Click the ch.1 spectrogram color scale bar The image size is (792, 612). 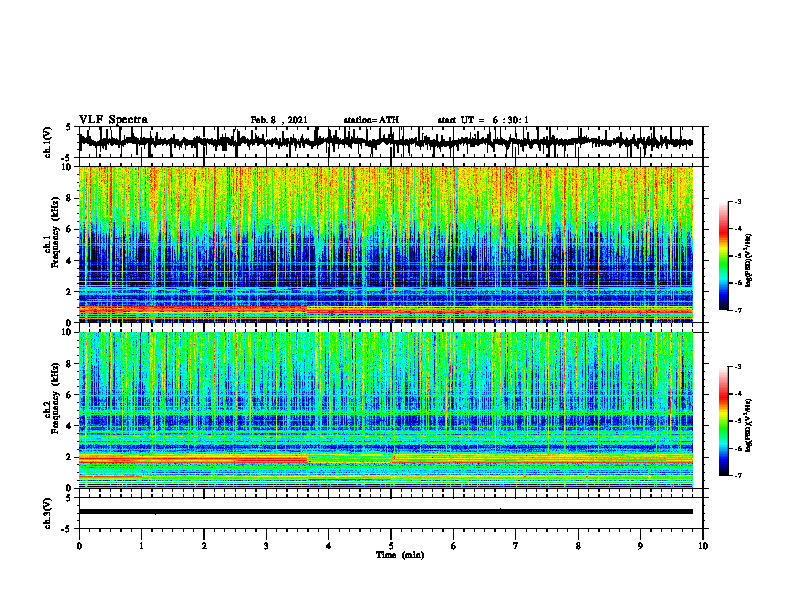(723, 256)
